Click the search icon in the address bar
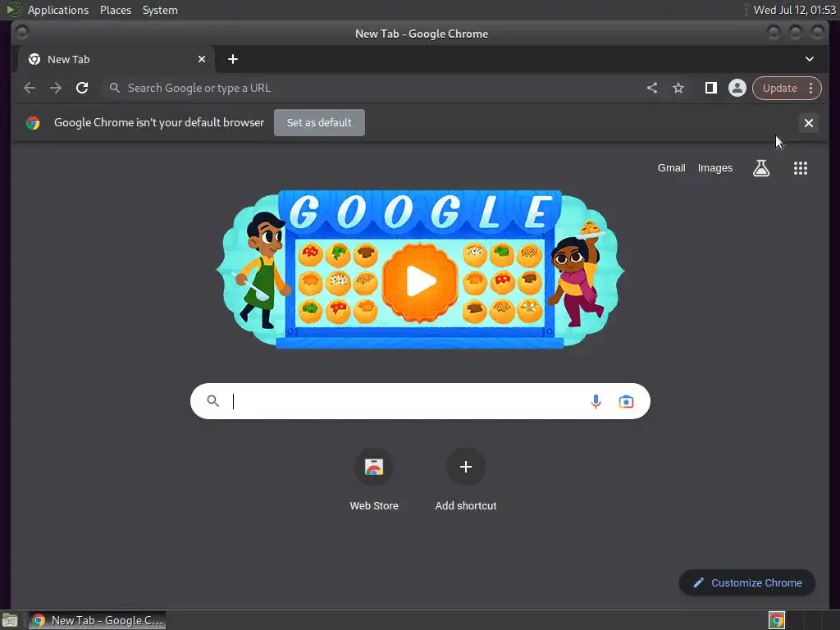This screenshot has width=840, height=630. [x=114, y=88]
